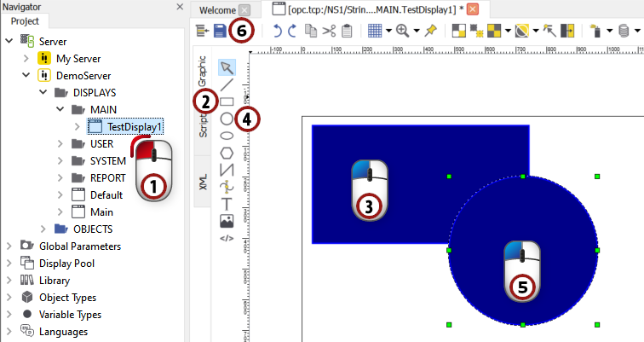The height and width of the screenshot is (342, 644).
Task: Select the Polyline zigzag tool
Action: point(227,170)
